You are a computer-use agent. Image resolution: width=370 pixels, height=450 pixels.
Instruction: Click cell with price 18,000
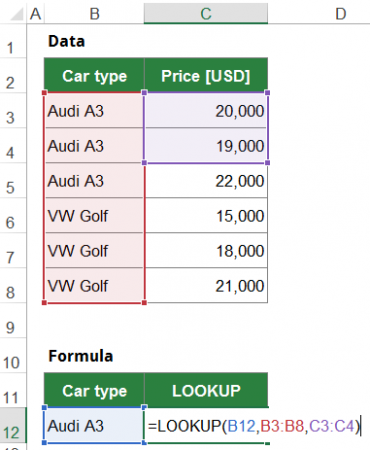click(x=206, y=251)
